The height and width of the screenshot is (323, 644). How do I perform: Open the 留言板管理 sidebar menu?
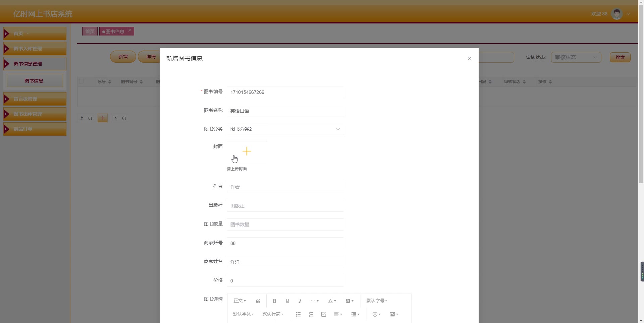35,99
